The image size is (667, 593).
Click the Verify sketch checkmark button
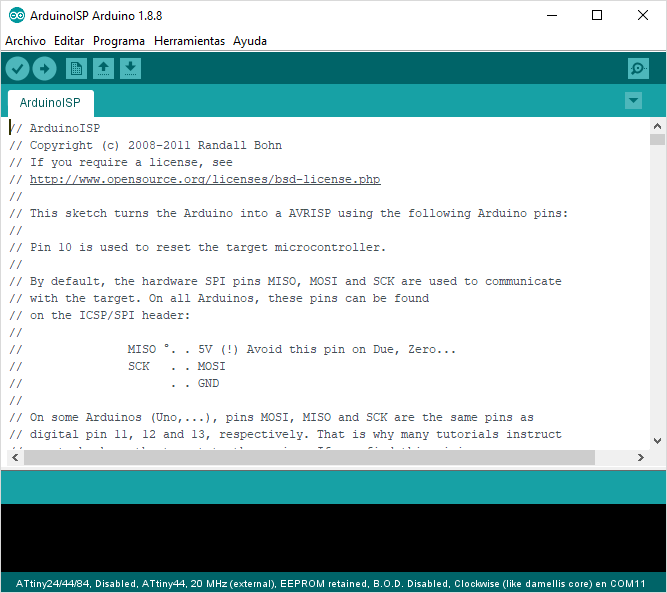pos(17,68)
